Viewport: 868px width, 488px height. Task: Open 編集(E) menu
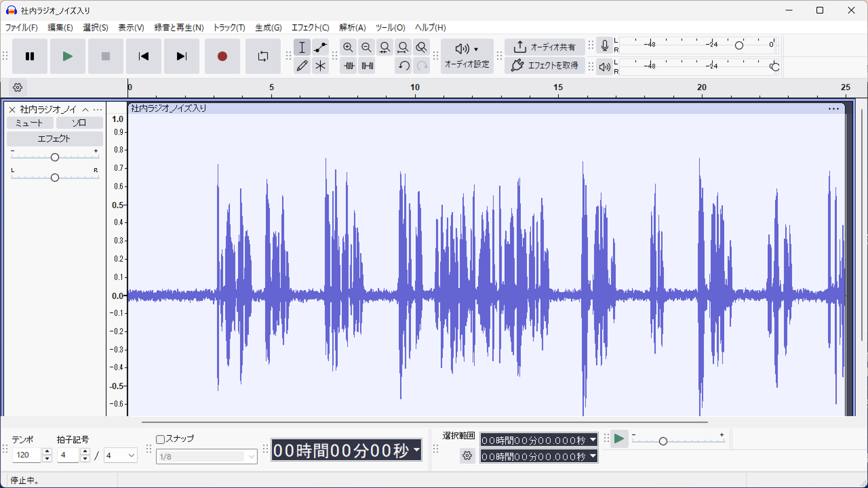60,28
